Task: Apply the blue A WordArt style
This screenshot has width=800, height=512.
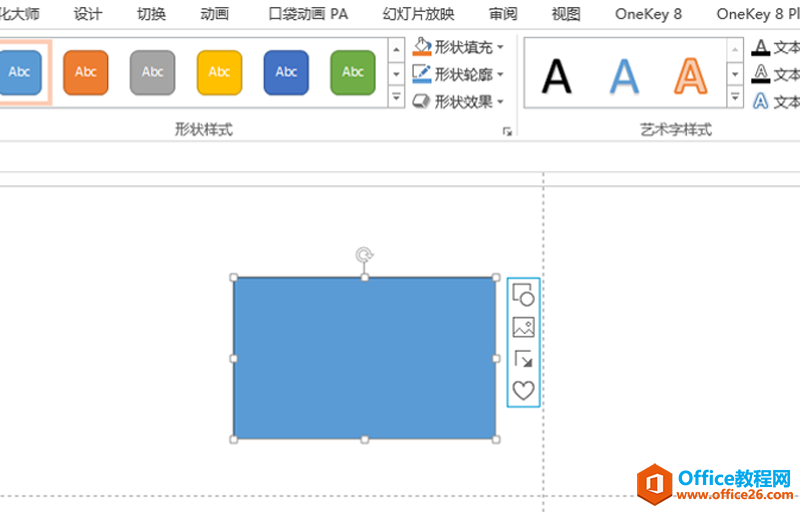Action: coord(624,76)
